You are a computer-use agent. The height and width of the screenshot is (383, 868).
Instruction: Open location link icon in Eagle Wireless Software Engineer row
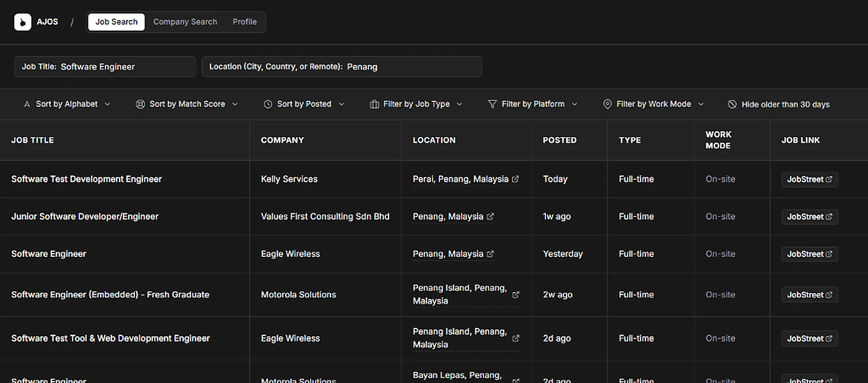pos(490,254)
